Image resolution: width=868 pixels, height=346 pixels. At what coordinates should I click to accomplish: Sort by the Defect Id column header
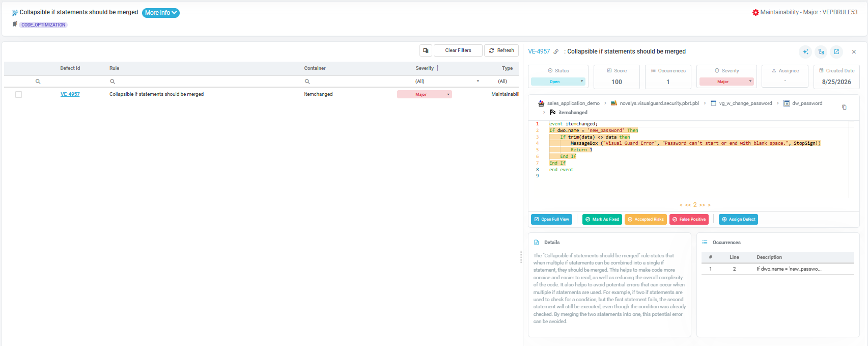[70, 68]
